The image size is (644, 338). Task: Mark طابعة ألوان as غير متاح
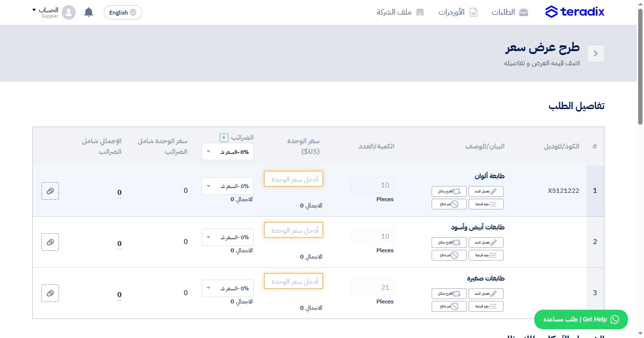pyautogui.click(x=449, y=204)
